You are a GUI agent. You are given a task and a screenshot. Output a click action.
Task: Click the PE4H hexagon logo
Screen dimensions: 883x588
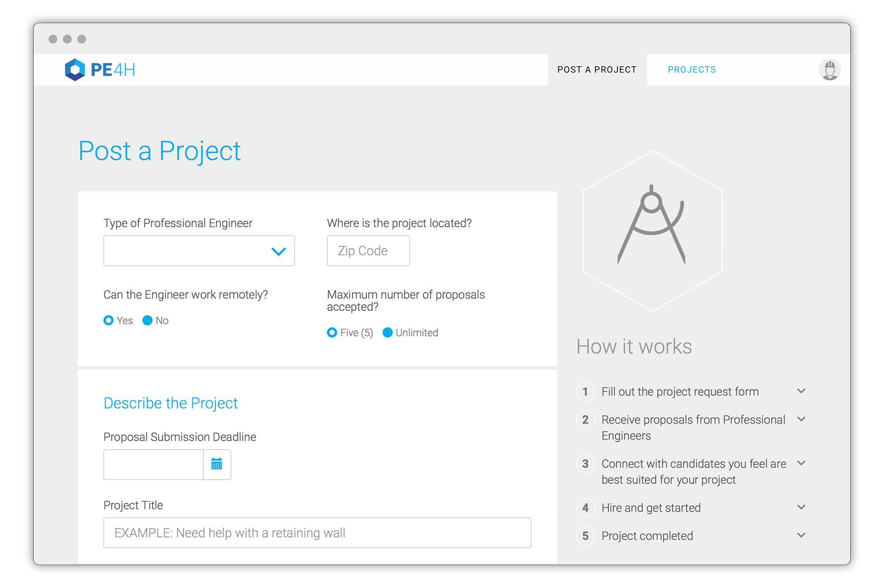point(75,69)
